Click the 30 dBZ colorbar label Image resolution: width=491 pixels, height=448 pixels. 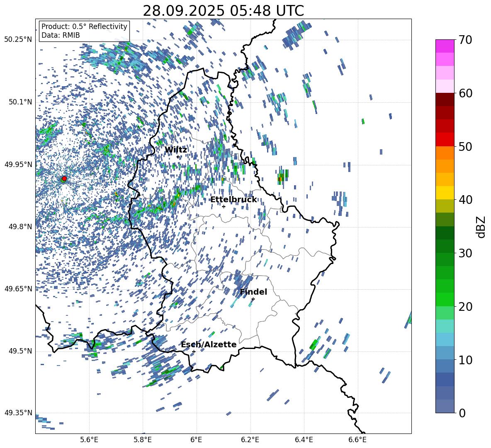[465, 253]
